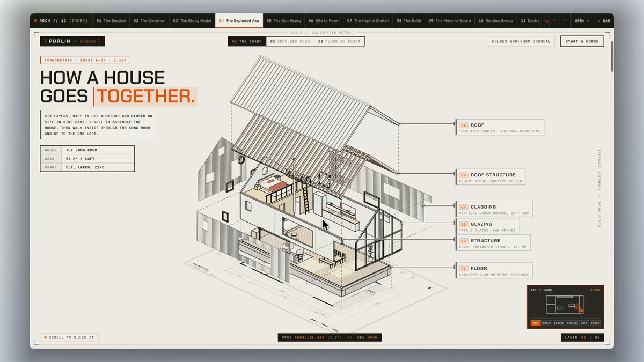This screenshot has height=362, width=644.
Task: Select the 03 Glazing layer label
Action: pos(487,226)
